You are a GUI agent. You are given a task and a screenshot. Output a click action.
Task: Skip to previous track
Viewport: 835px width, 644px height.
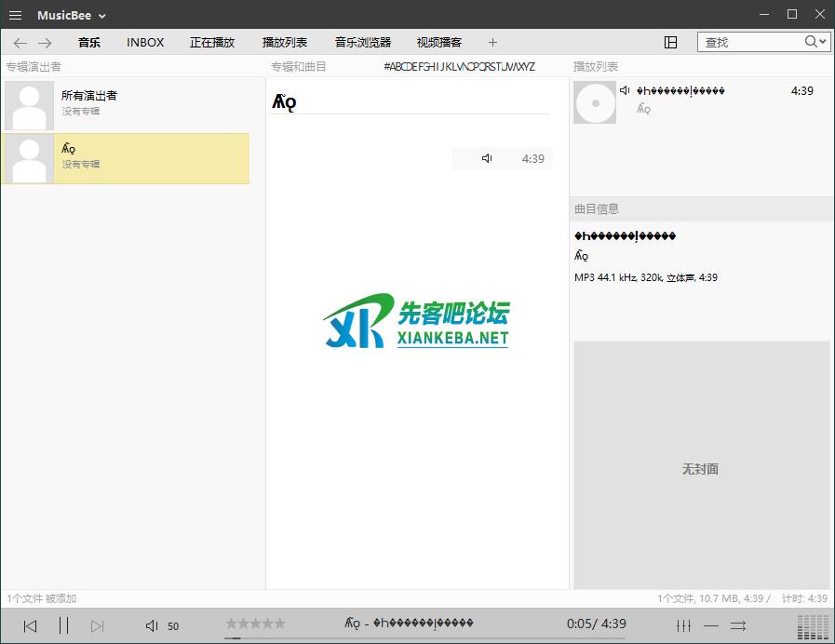30,625
